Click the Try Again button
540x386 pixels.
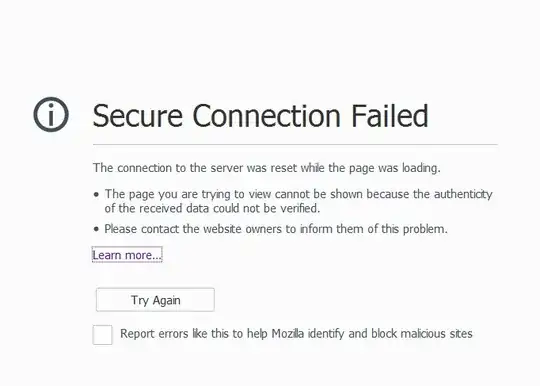[x=155, y=300]
